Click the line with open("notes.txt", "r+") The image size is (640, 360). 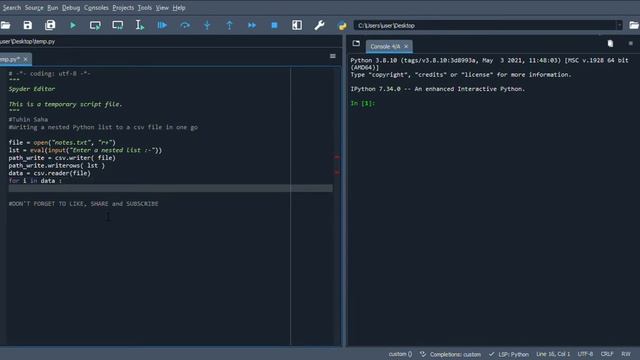click(x=62, y=142)
